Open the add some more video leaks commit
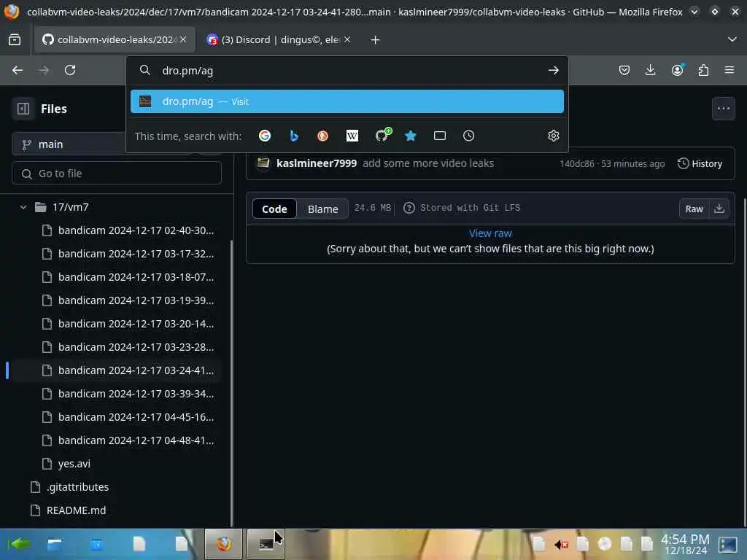Viewport: 747px width, 560px height. click(x=428, y=163)
